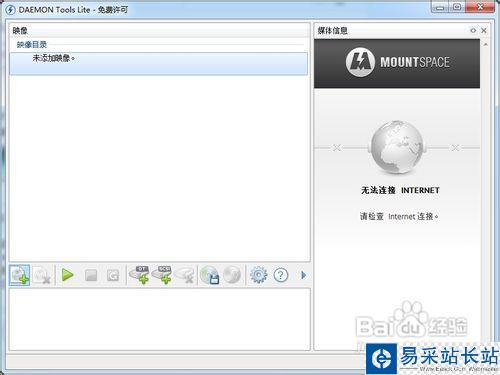The width and height of the screenshot is (500, 375).
Task: Maximize the DAEMON Tools Lite window
Action: pyautogui.click(x=457, y=7)
